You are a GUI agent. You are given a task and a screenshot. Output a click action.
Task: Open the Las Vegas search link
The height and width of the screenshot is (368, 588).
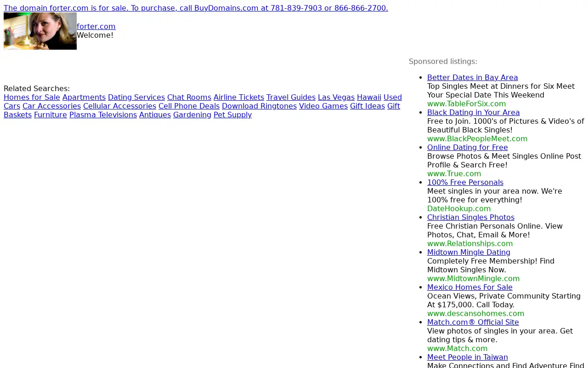[x=336, y=97]
